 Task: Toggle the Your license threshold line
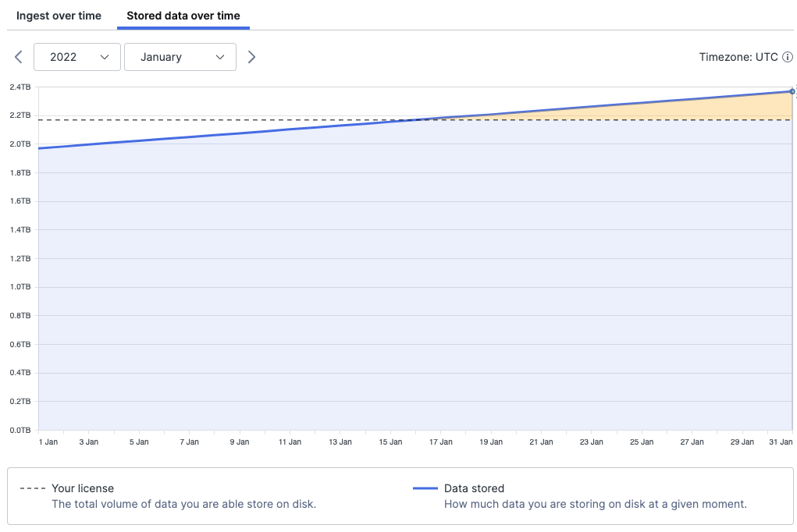(x=82, y=488)
